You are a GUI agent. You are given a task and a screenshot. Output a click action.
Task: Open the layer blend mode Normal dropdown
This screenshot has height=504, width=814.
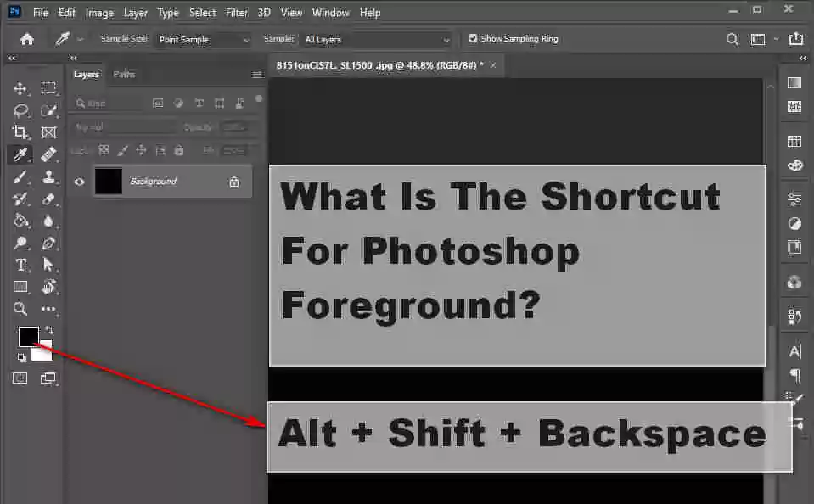pos(125,127)
